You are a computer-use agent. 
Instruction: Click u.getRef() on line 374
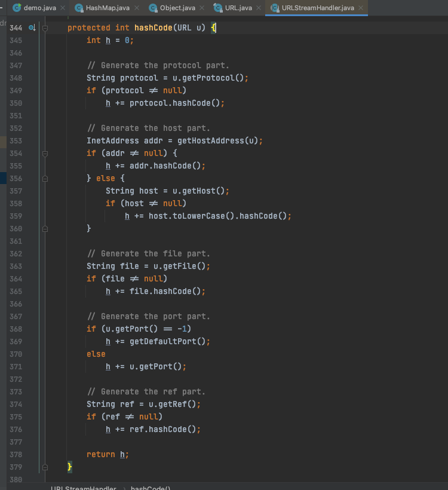click(x=172, y=404)
